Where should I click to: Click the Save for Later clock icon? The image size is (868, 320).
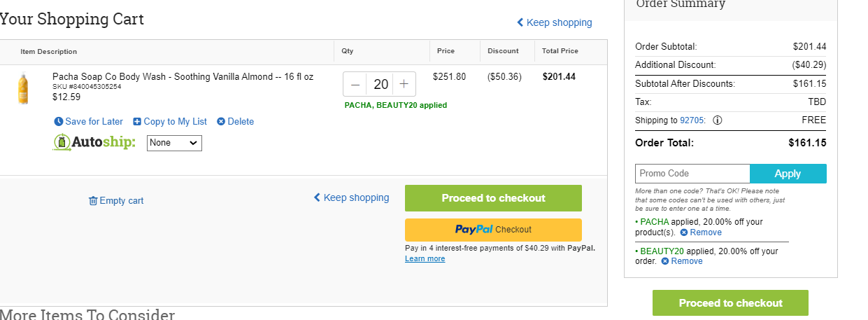(58, 122)
